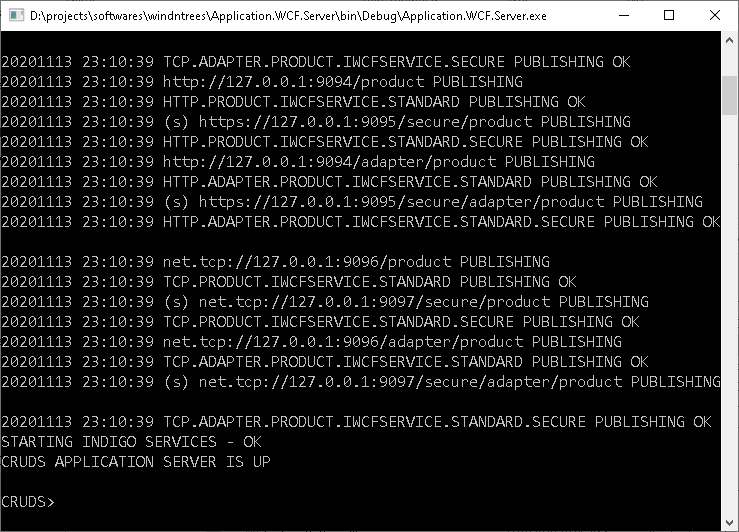
Task: Maximize the console window
Action: (669, 15)
